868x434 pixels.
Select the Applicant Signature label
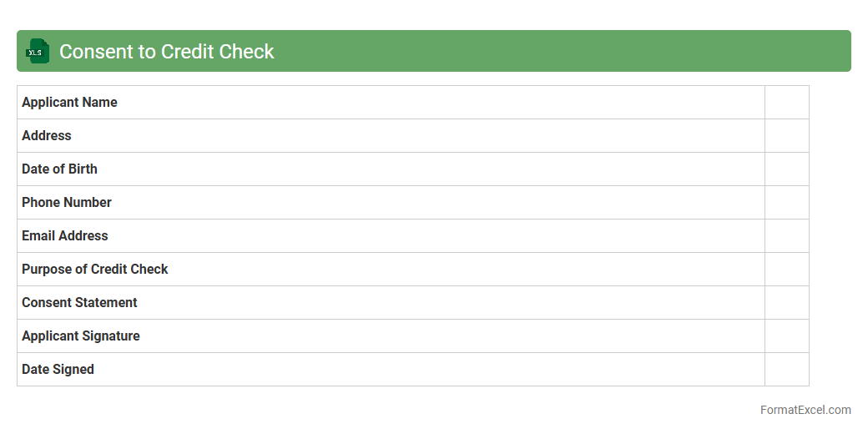(x=81, y=336)
